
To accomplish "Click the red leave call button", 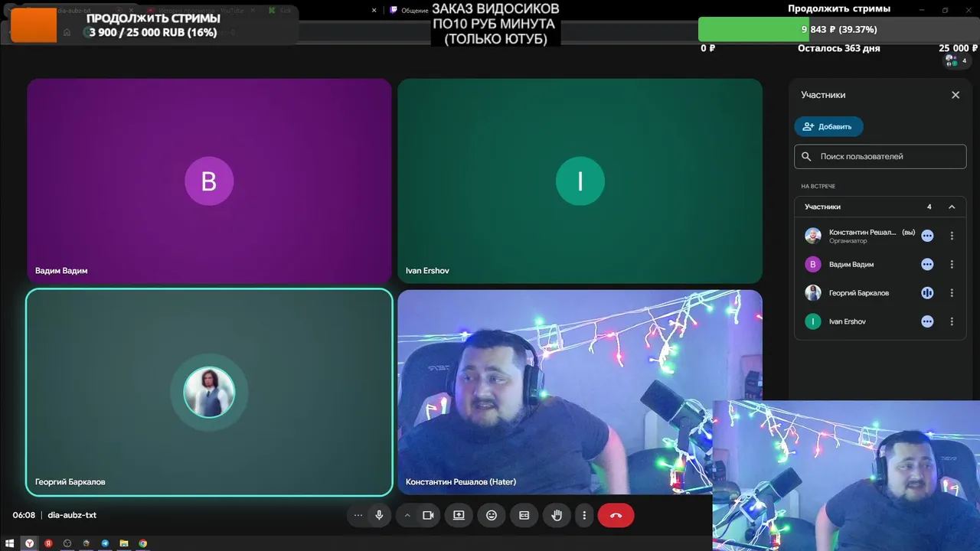I will tap(616, 515).
